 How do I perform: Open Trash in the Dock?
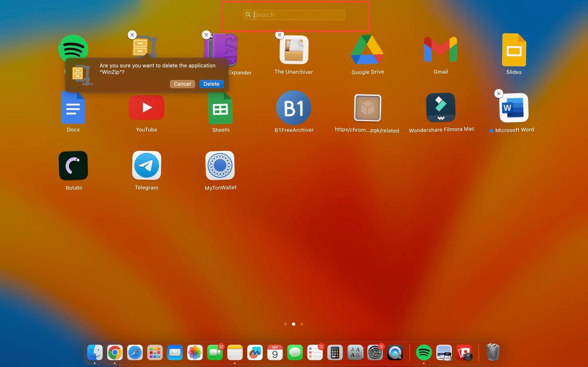(x=493, y=352)
